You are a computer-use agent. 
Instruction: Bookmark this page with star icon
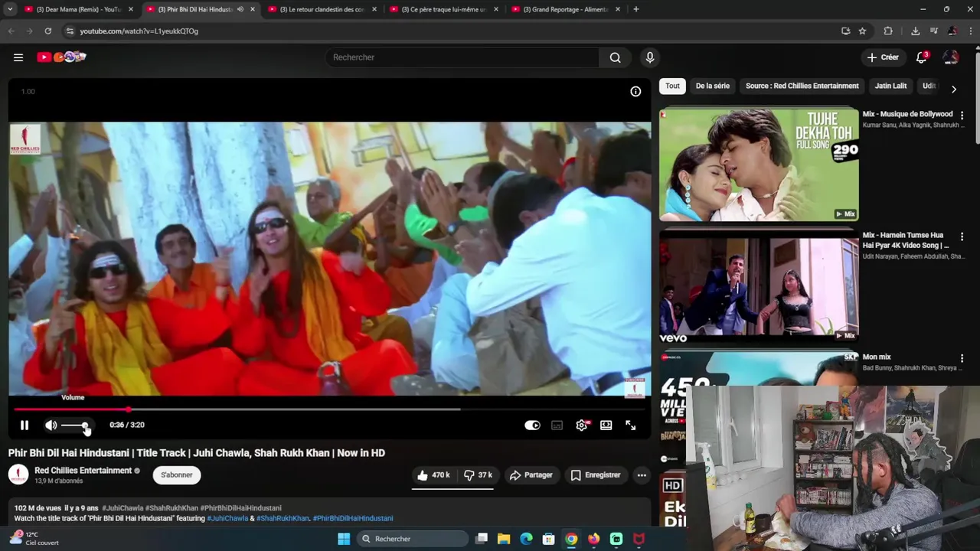(863, 31)
